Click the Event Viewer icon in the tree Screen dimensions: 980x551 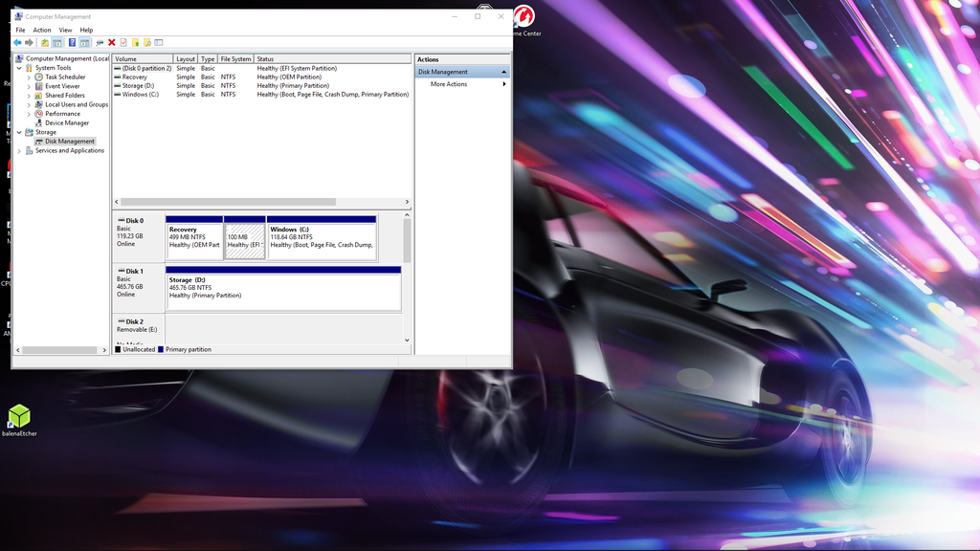[38, 86]
